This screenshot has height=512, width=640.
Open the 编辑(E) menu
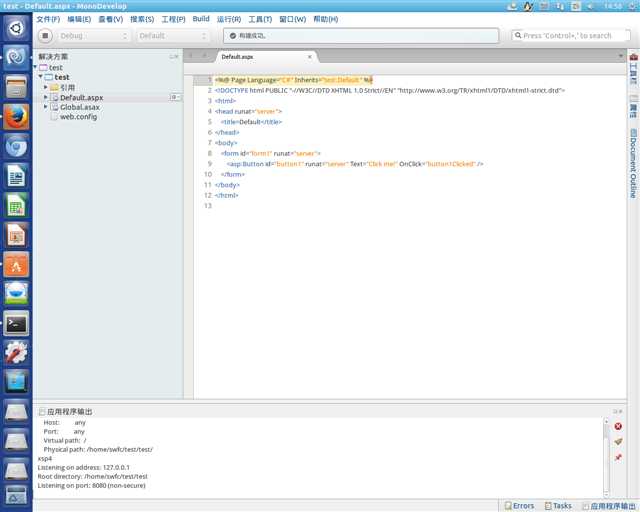79,19
